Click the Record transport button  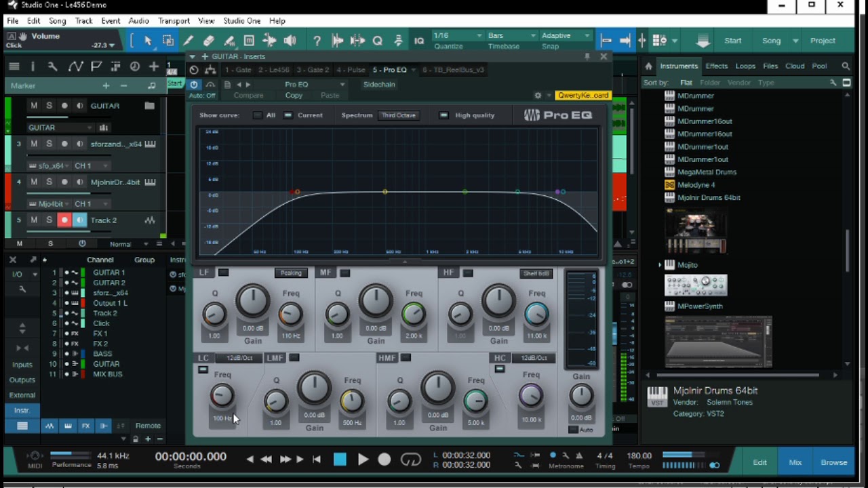point(384,460)
